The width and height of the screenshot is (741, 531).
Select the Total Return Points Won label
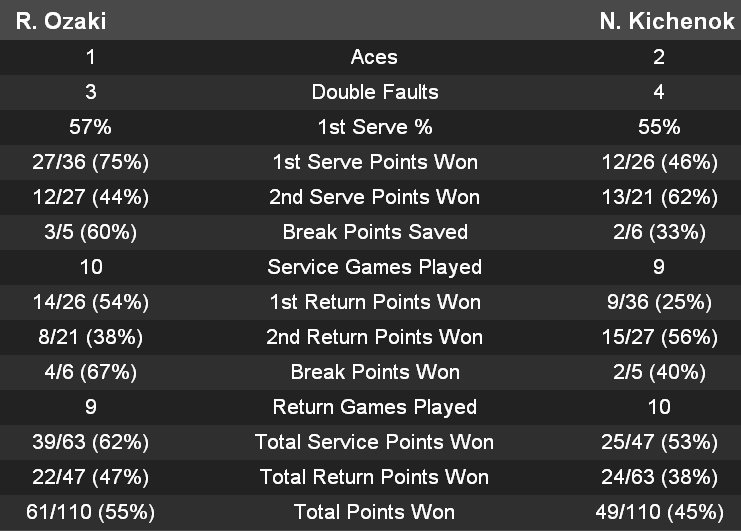[374, 477]
